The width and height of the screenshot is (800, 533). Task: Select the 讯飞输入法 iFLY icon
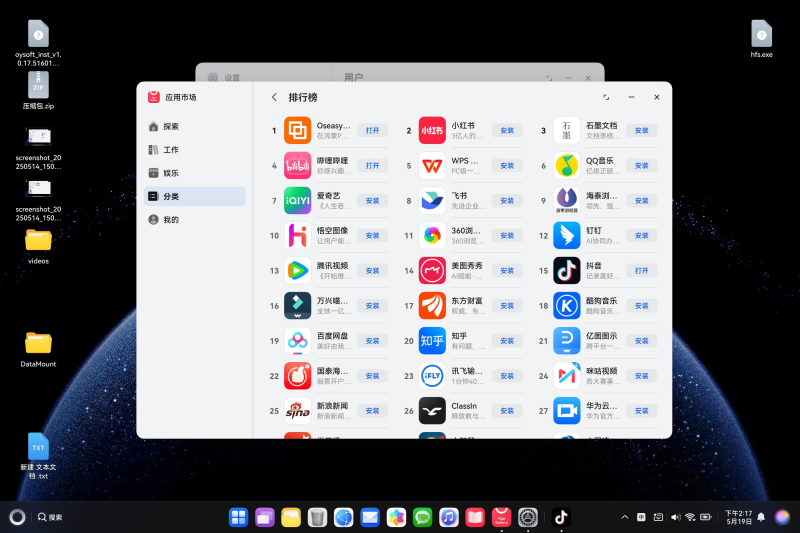432,376
